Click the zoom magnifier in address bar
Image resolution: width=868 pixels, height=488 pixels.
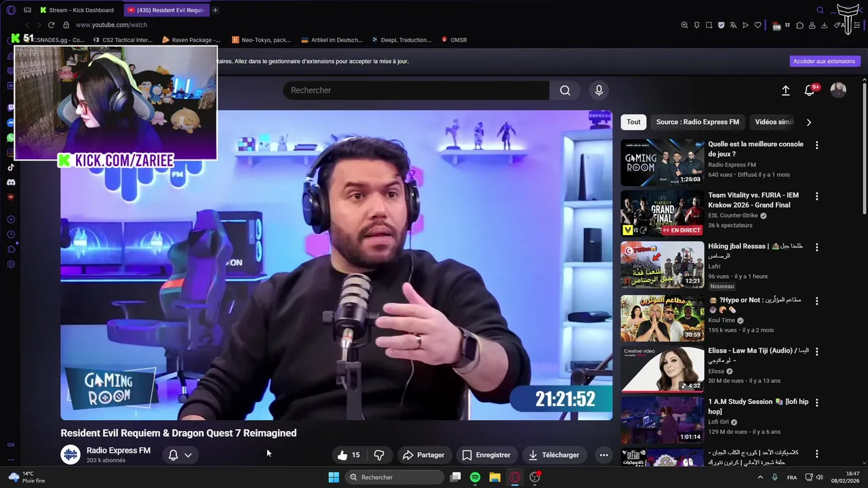[x=684, y=25]
